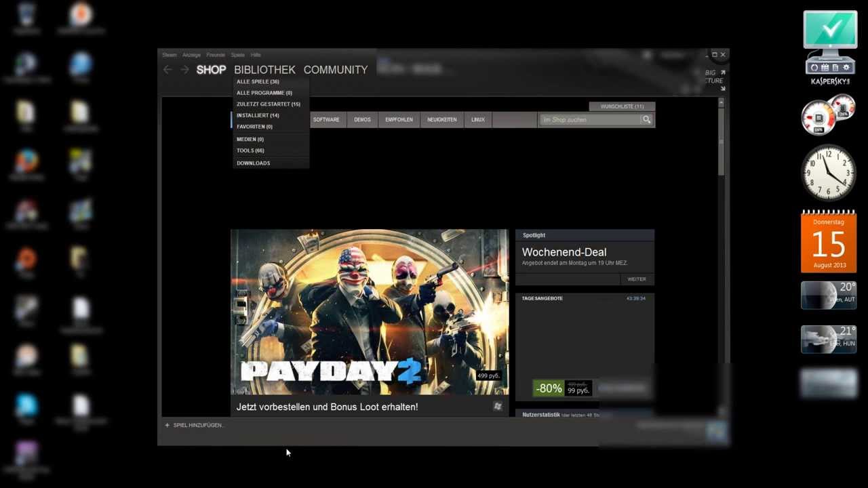This screenshot has height=488, width=868.
Task: Click the Payday 2 featured banner
Action: [370, 312]
